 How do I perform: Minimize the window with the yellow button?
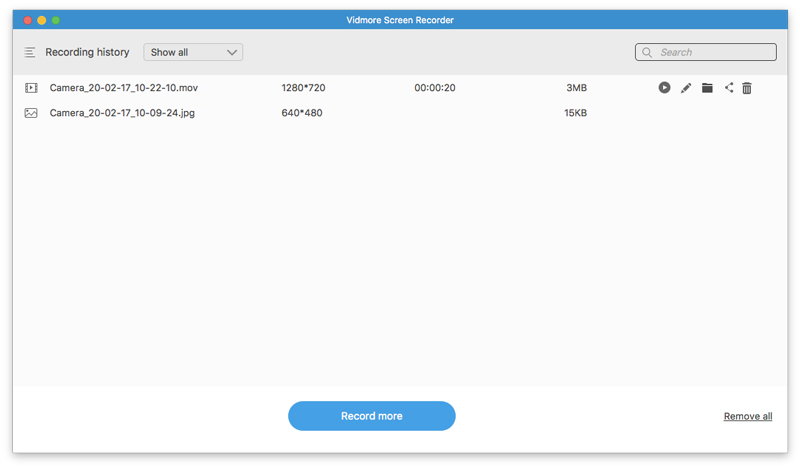(42, 20)
